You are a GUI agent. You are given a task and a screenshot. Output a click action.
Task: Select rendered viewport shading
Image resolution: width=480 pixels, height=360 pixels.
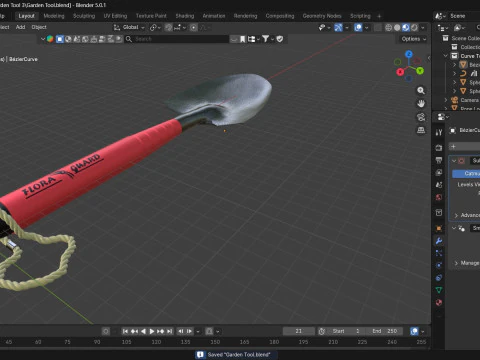pyautogui.click(x=414, y=27)
